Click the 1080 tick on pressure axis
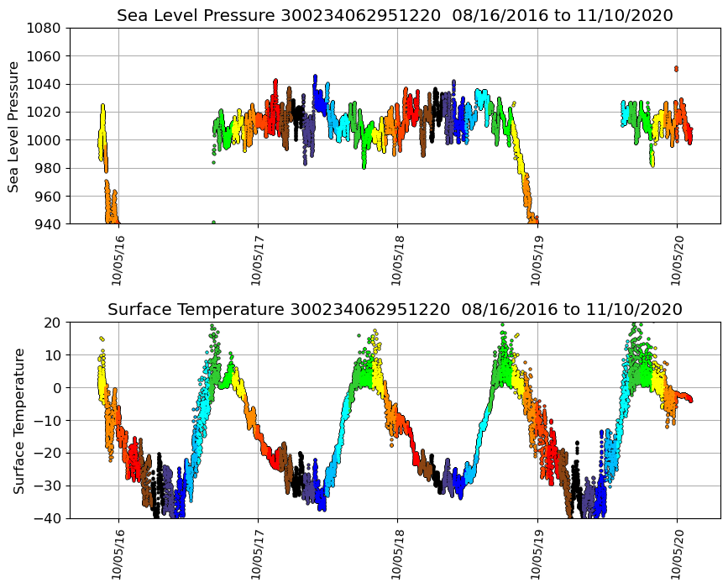728x588 pixels. click(x=43, y=28)
